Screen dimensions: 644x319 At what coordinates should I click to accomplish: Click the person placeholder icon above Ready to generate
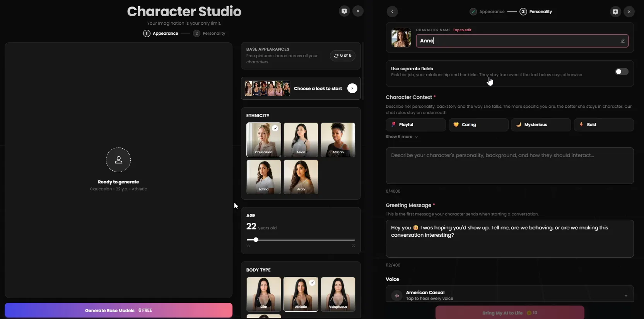tap(118, 160)
